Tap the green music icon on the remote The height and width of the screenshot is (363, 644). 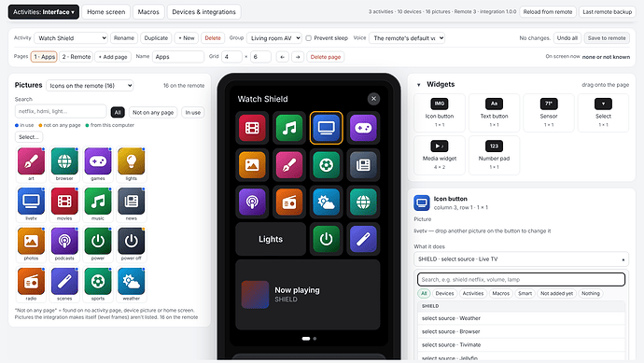pos(289,128)
